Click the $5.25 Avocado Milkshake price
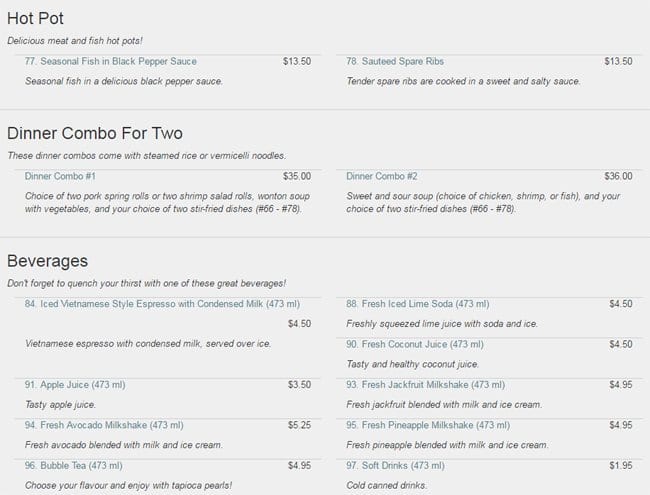Viewport: 650px width, 495px height. (x=299, y=425)
